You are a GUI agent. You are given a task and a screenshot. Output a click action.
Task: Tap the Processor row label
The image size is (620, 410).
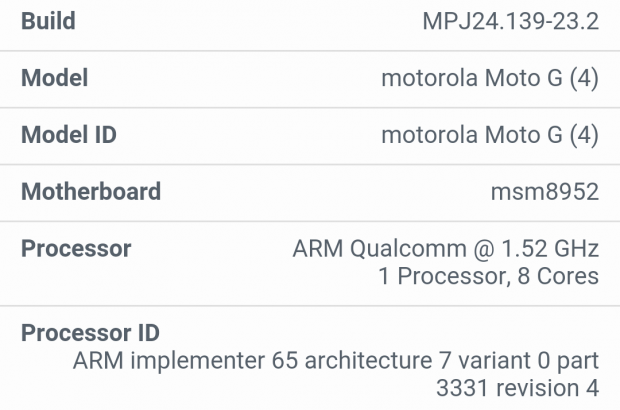[x=76, y=248]
